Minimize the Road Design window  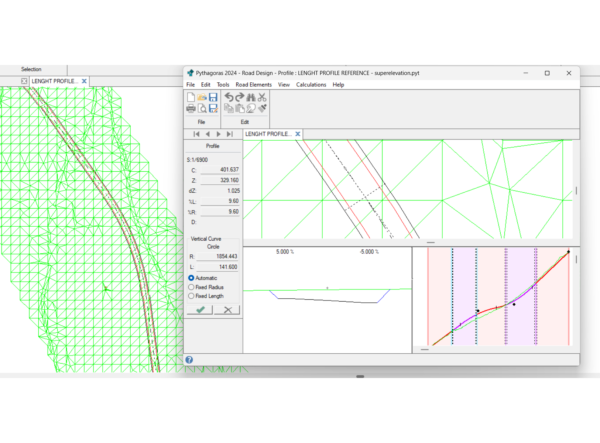tap(526, 73)
